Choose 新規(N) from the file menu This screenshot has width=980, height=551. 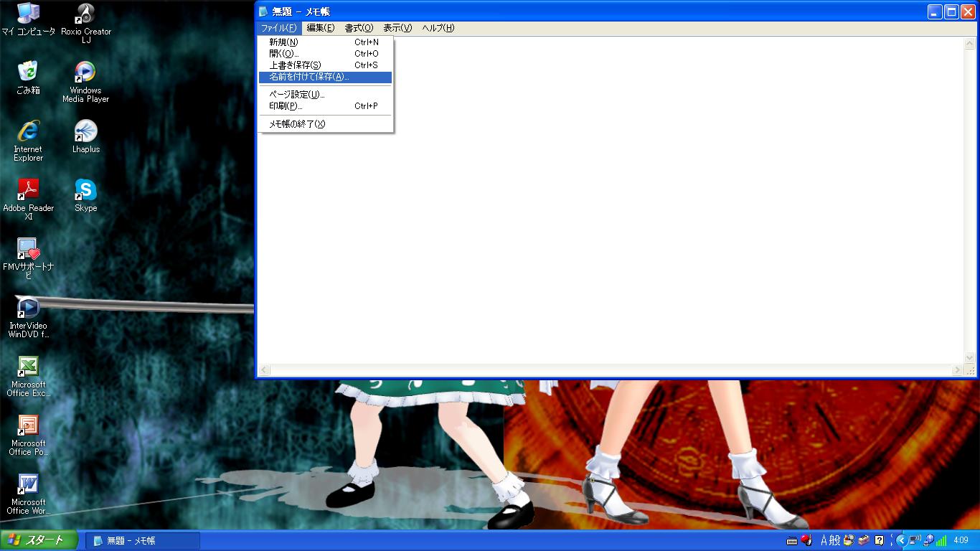326,42
